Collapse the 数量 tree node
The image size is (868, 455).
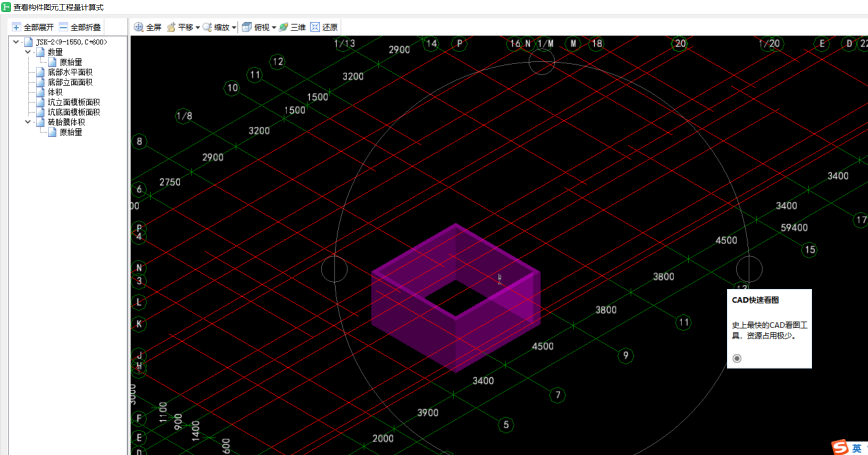click(28, 52)
